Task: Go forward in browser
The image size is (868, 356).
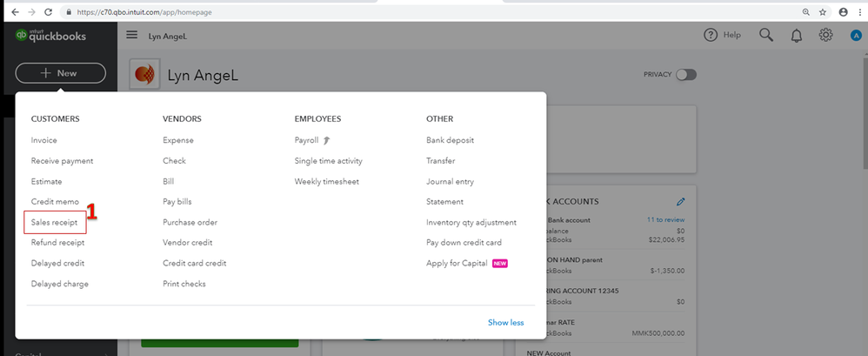Action: click(31, 11)
